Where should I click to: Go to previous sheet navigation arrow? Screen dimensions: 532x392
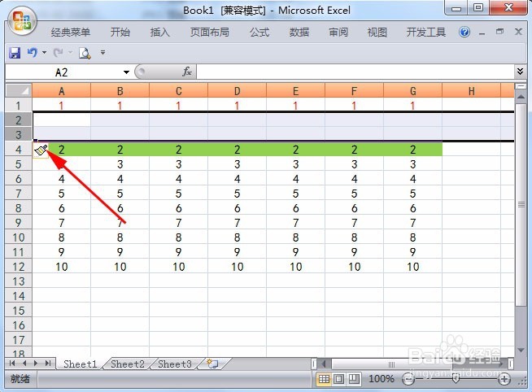(x=24, y=364)
